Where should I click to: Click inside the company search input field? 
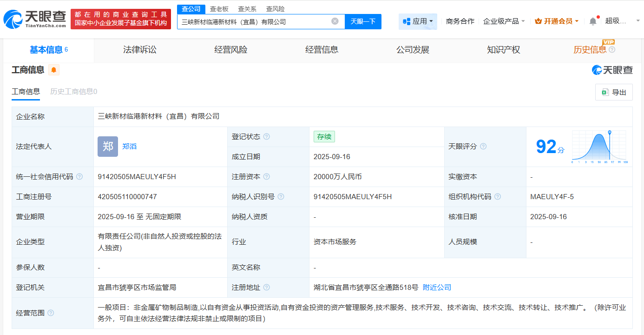(x=256, y=21)
